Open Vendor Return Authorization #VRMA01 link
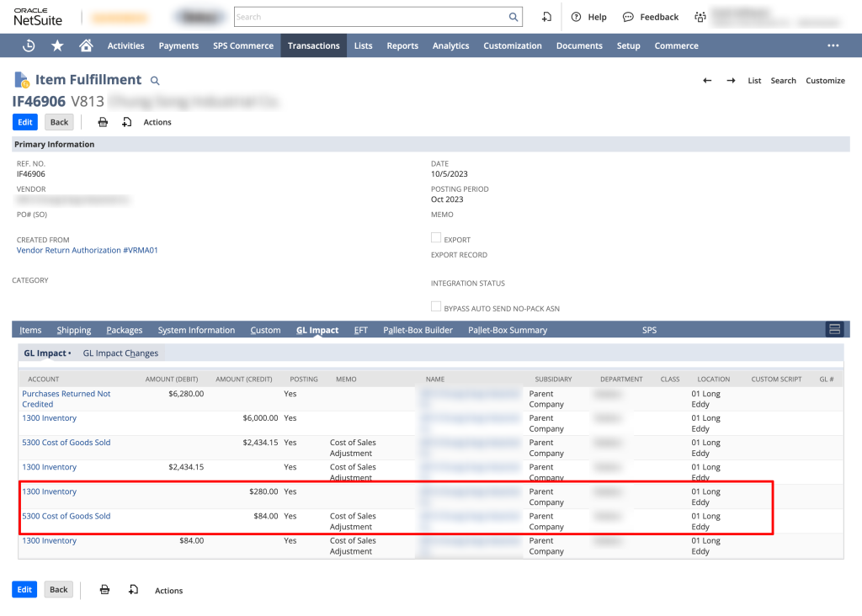The width and height of the screenshot is (862, 616). click(88, 250)
